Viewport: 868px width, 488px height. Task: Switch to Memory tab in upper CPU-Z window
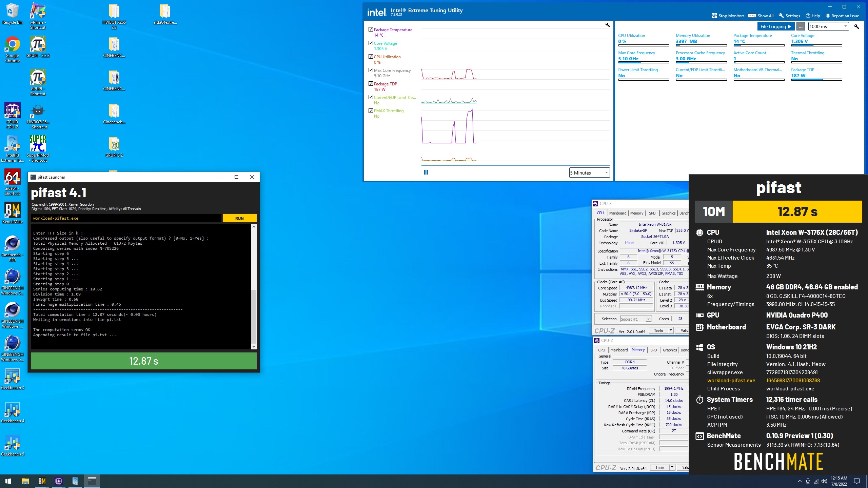coord(636,213)
